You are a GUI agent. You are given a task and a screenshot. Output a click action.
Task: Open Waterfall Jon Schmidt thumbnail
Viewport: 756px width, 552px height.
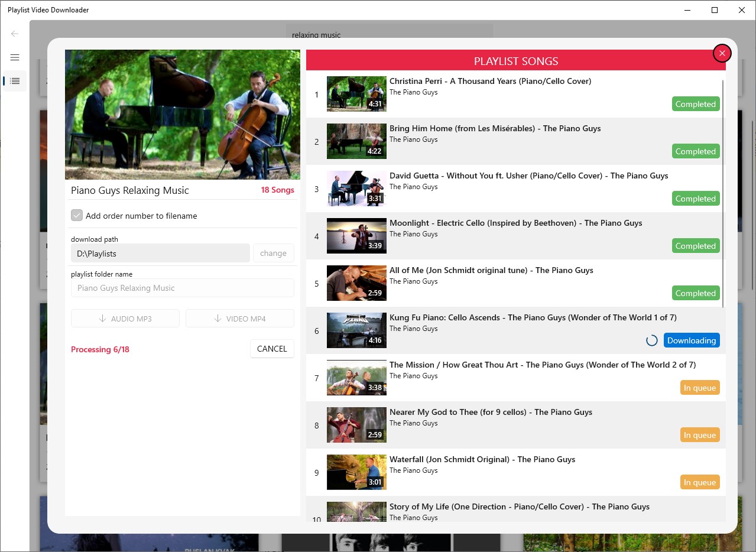coord(356,472)
